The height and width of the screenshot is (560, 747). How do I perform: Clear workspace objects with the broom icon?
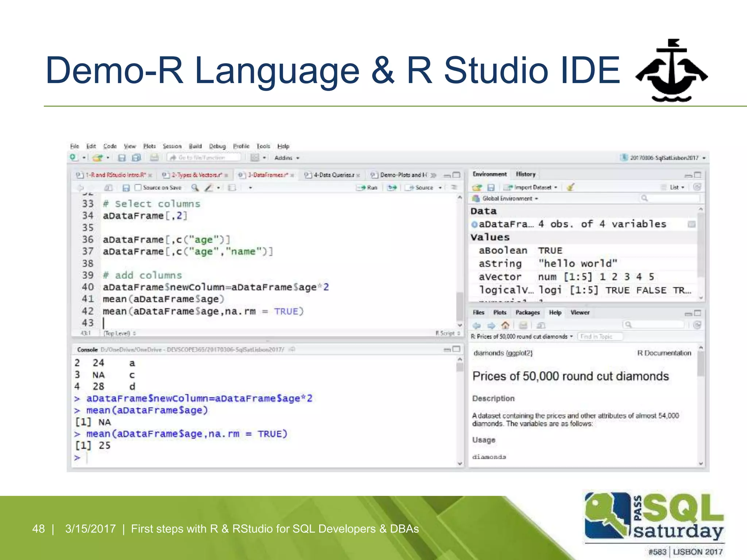570,187
